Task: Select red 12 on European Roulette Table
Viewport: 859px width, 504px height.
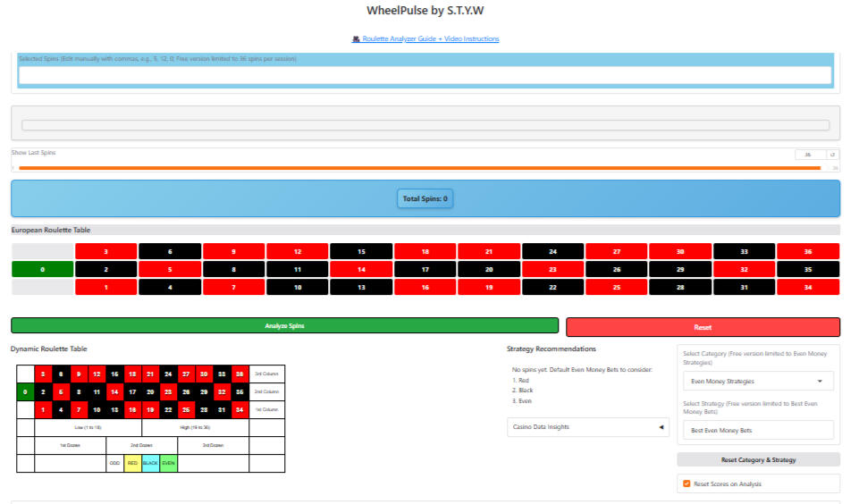Action: point(298,251)
